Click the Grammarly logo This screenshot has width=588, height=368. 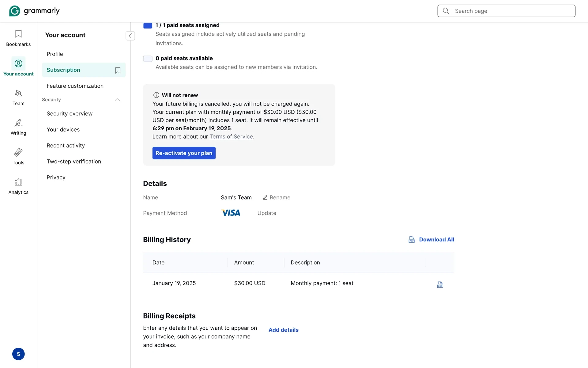point(34,11)
